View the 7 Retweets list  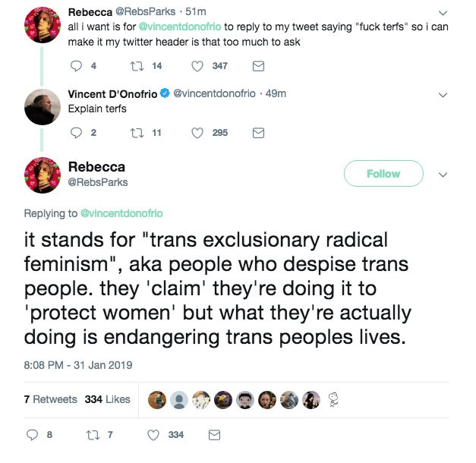click(50, 399)
